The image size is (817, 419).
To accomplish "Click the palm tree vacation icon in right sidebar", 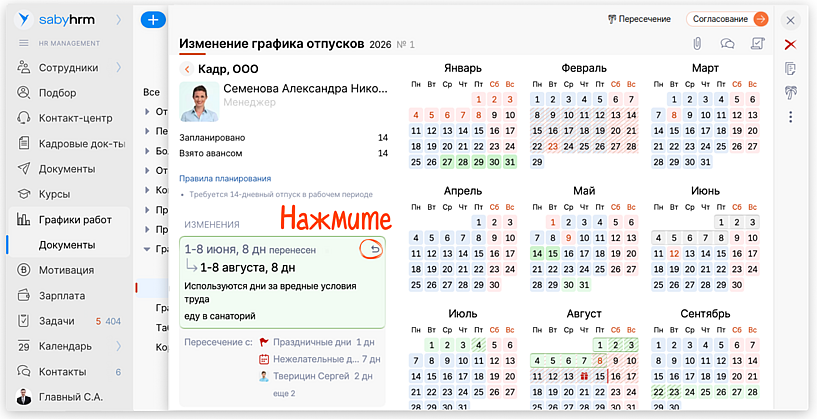I will click(790, 93).
